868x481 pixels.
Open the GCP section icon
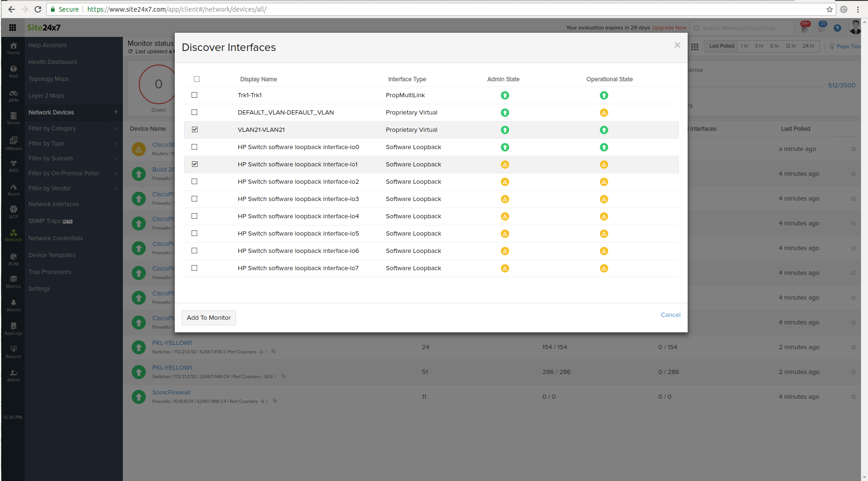pyautogui.click(x=14, y=212)
